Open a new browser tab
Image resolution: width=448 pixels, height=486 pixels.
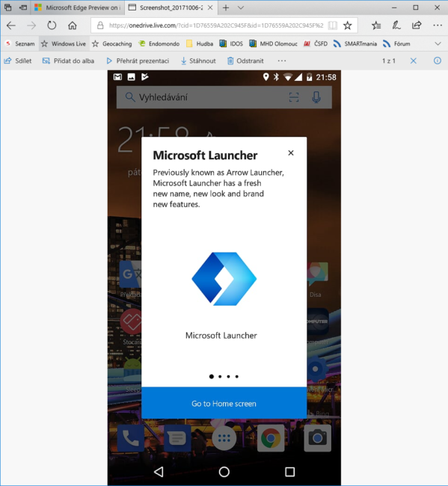click(226, 7)
